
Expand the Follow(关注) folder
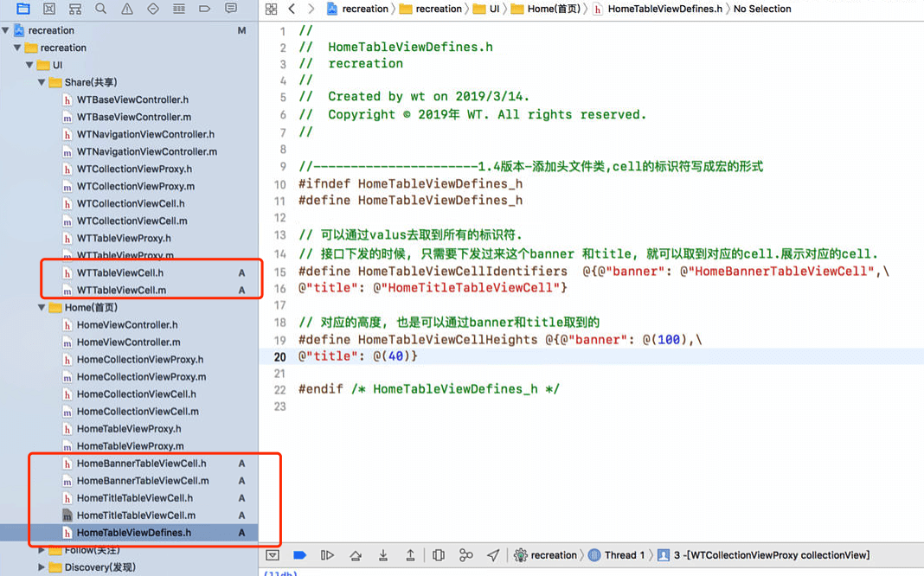tap(42, 550)
